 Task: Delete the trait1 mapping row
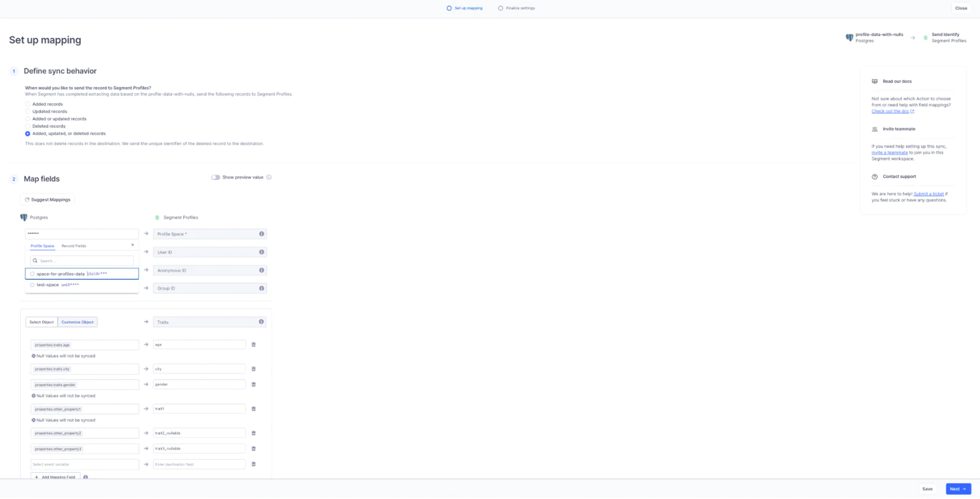point(254,409)
